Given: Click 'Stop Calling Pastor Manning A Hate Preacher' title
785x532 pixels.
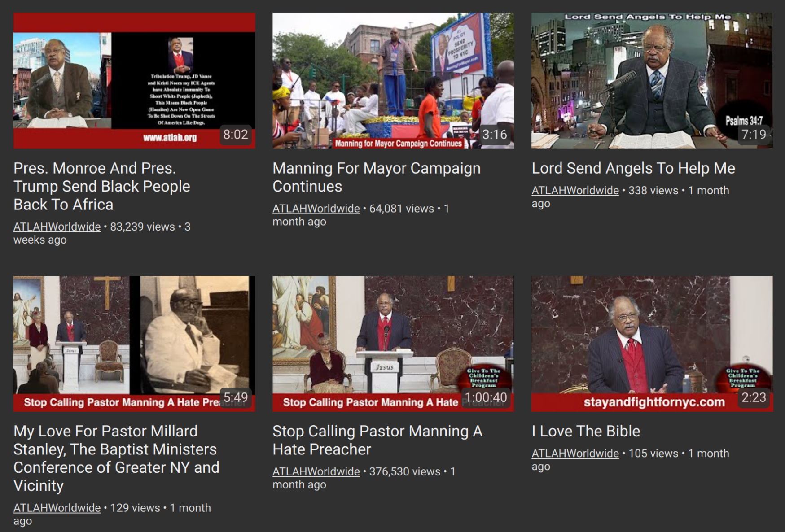Looking at the screenshot, I should pyautogui.click(x=377, y=440).
